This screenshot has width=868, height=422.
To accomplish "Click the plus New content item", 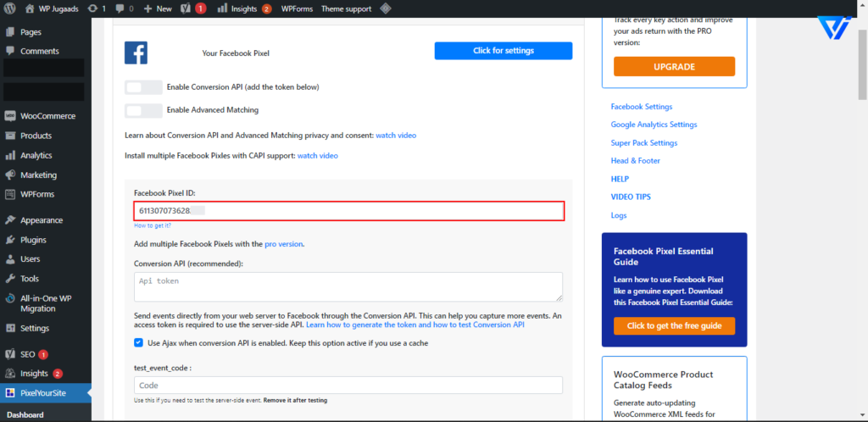I will [x=157, y=8].
